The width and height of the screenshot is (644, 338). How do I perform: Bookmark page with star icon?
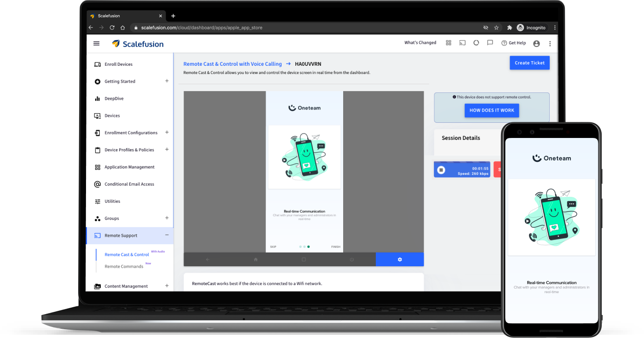point(496,28)
